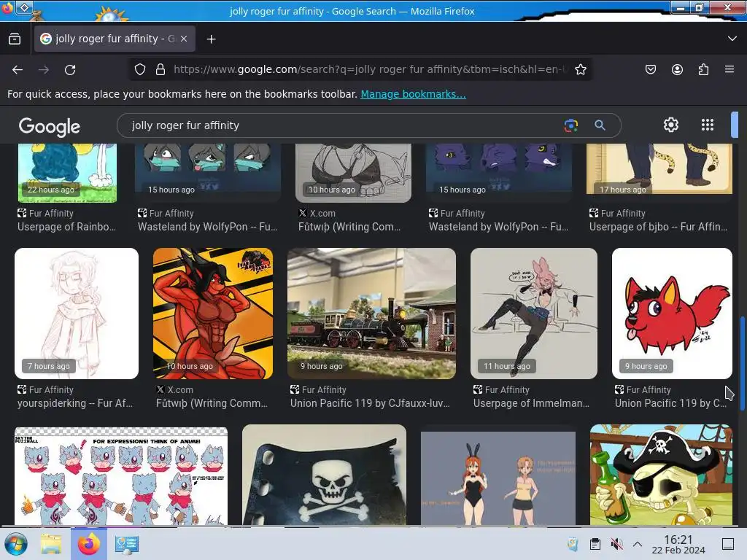
Task: Open tracking protection shield icon
Action: point(139,69)
